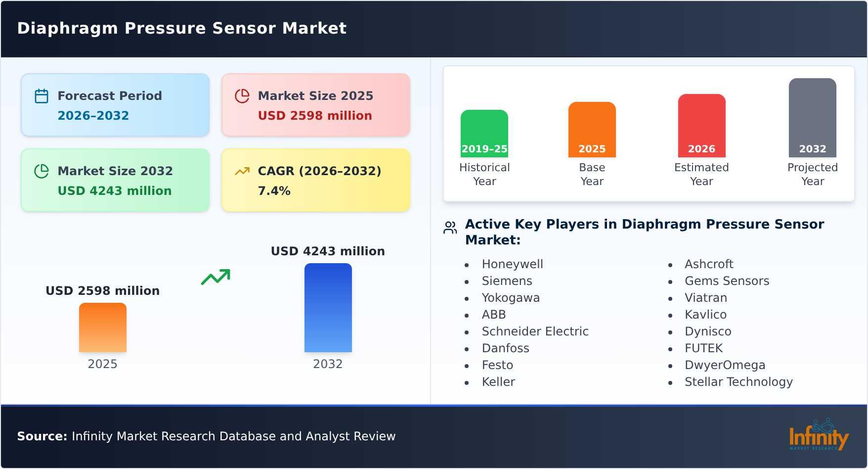Select the Market Size 2025 card
Viewport: 868px width, 469px height.
[x=316, y=105]
